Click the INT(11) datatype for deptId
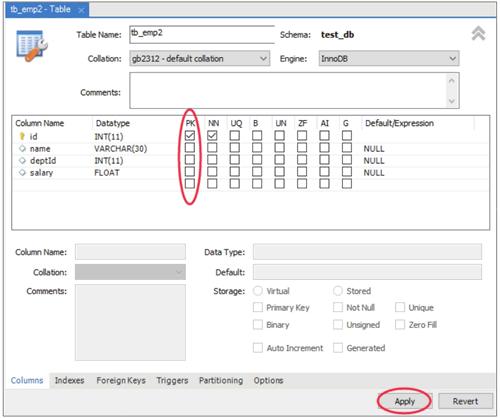500x418 pixels. click(x=109, y=160)
